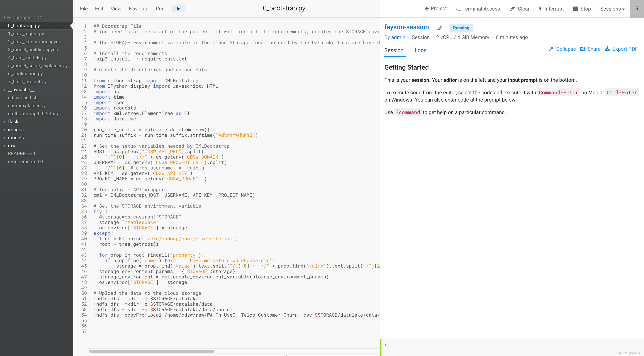This screenshot has width=644, height=356.
Task: Click the Running status badge
Action: pyautogui.click(x=461, y=28)
